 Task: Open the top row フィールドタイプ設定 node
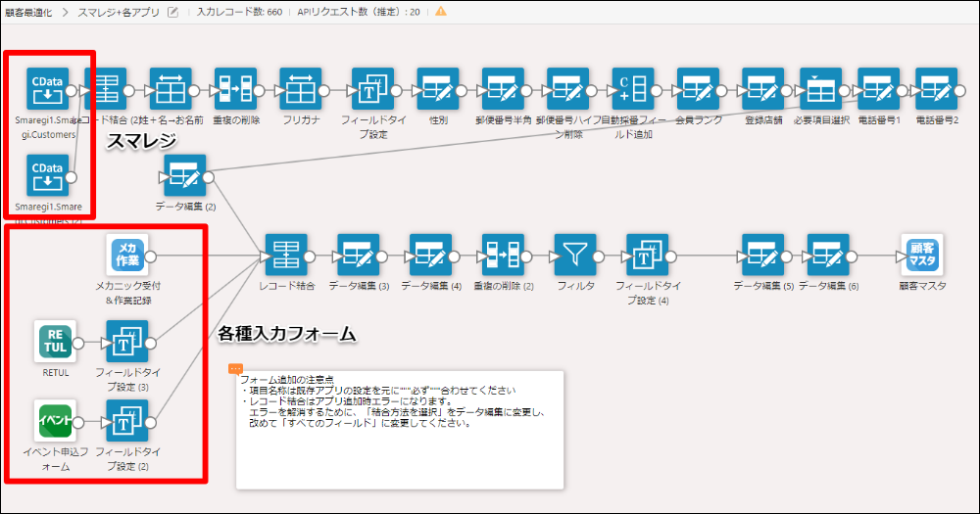click(372, 89)
